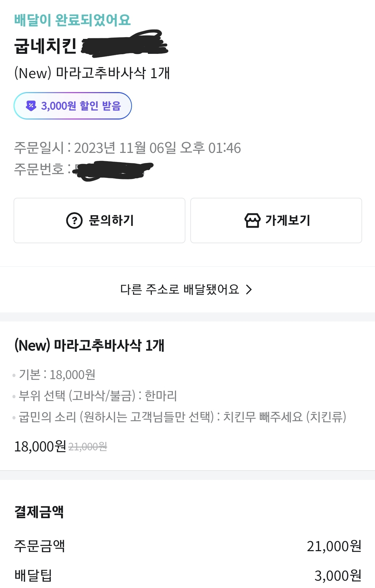Click the discount coupon icon in the badge
This screenshot has height=588, width=375.
coord(31,106)
